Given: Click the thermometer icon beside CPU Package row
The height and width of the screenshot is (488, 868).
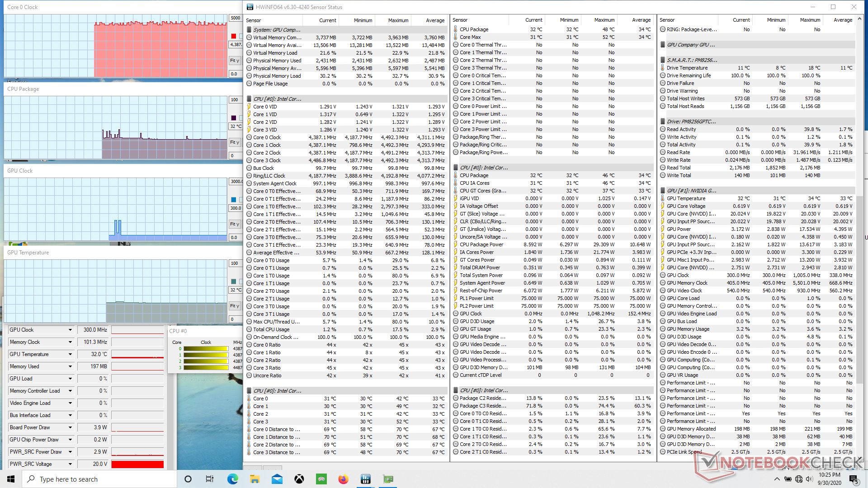Looking at the screenshot, I should [455, 29].
